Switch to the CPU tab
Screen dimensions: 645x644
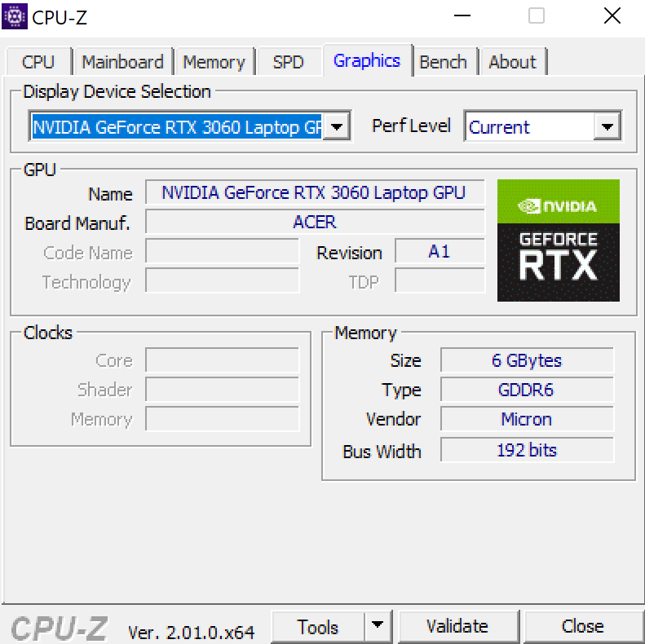click(x=38, y=62)
